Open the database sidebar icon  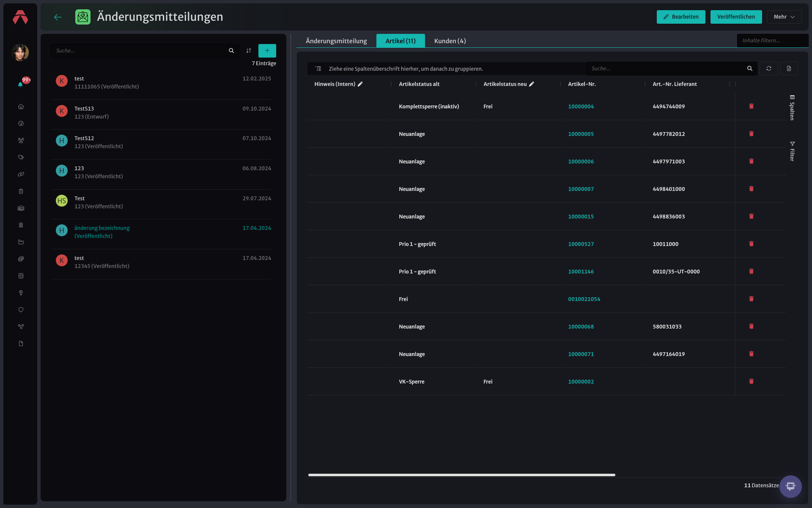(21, 276)
